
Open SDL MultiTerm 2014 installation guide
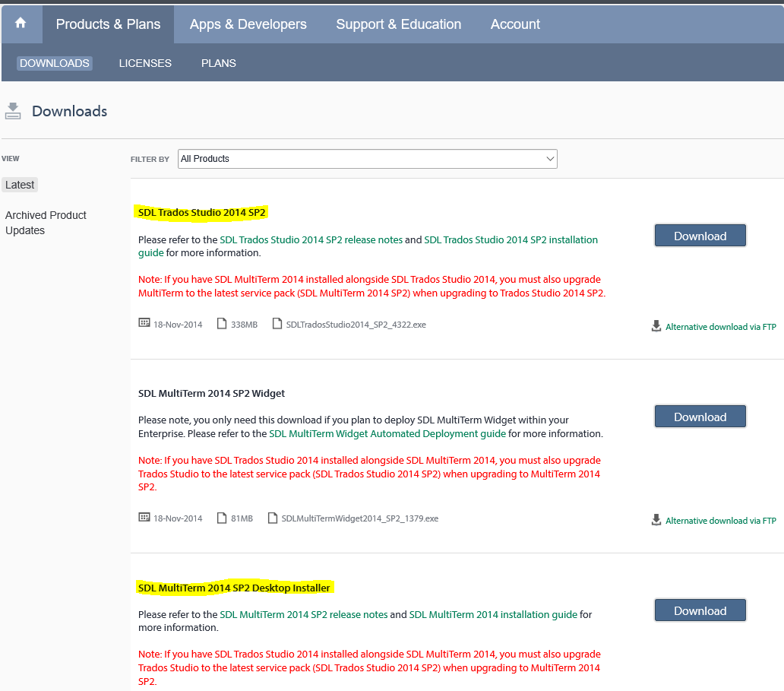493,614
